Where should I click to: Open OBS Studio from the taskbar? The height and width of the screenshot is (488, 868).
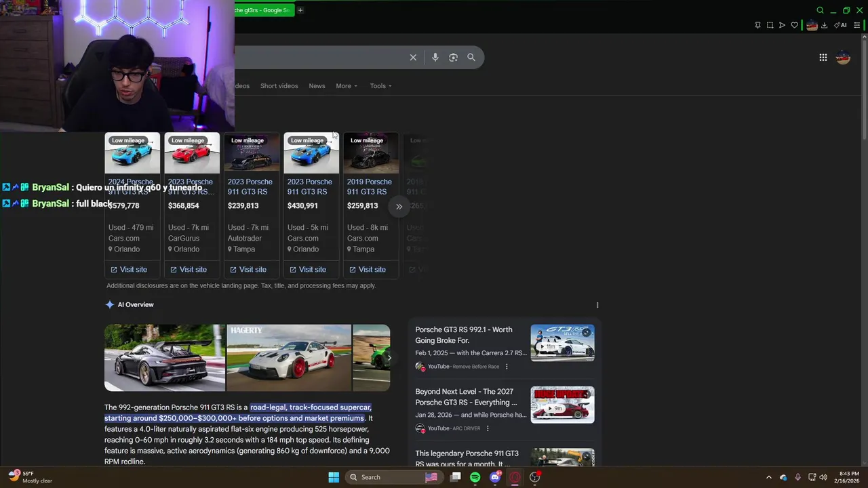pos(534,477)
